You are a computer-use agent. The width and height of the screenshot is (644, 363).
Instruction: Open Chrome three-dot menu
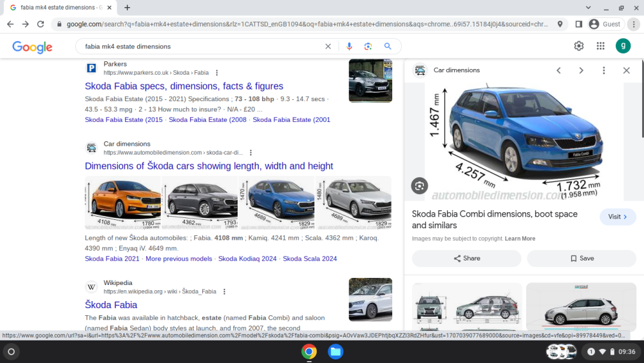[634, 25]
